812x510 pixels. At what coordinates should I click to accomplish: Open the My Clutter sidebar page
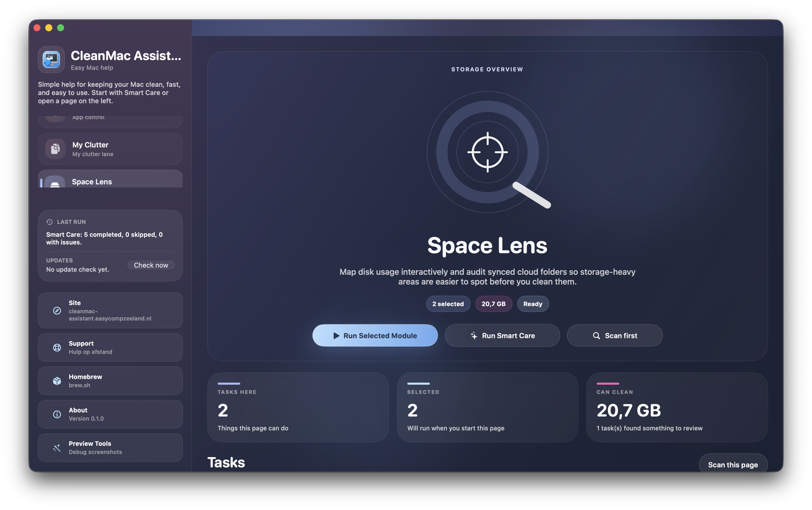pos(110,149)
